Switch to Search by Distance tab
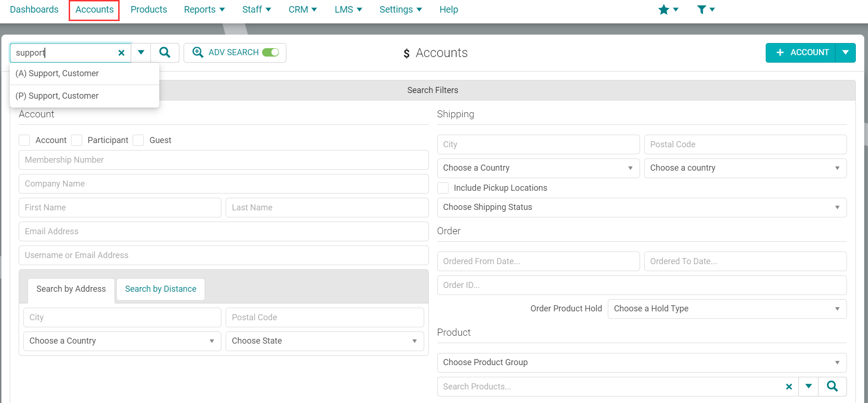This screenshot has width=868, height=403. click(x=161, y=289)
